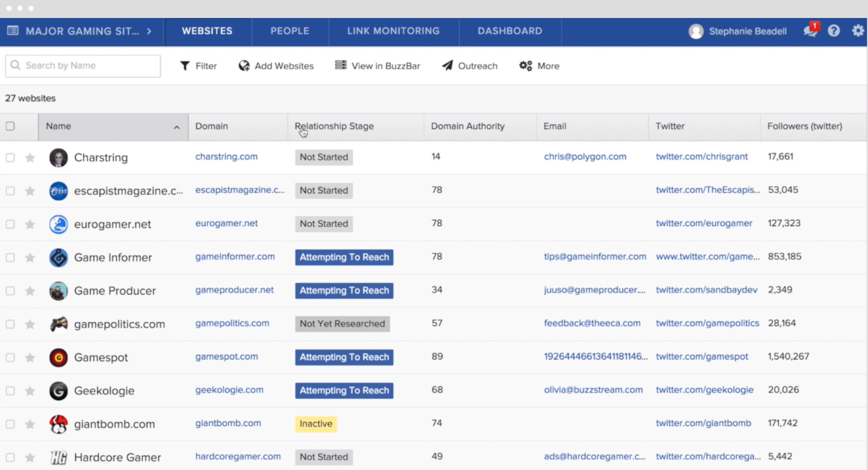Open the Dashboard tab

[x=510, y=31]
